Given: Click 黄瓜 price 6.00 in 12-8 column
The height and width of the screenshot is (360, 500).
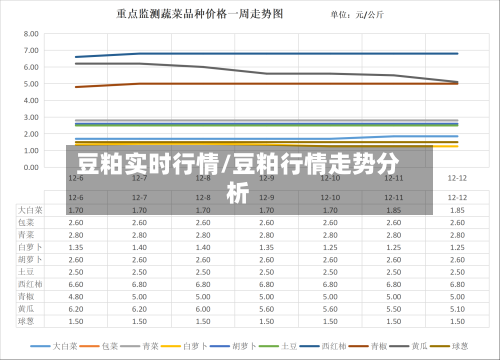Looking at the screenshot, I should click(203, 309).
